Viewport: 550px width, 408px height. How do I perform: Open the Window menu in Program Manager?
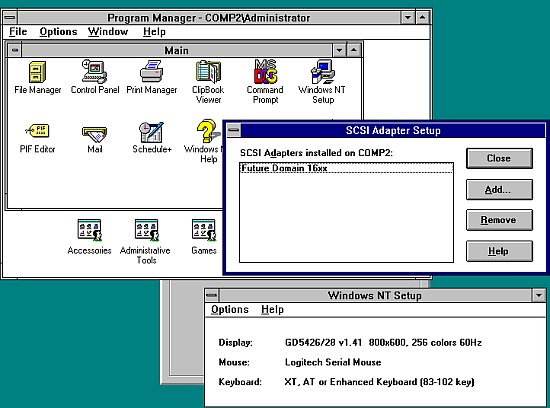pyautogui.click(x=108, y=32)
